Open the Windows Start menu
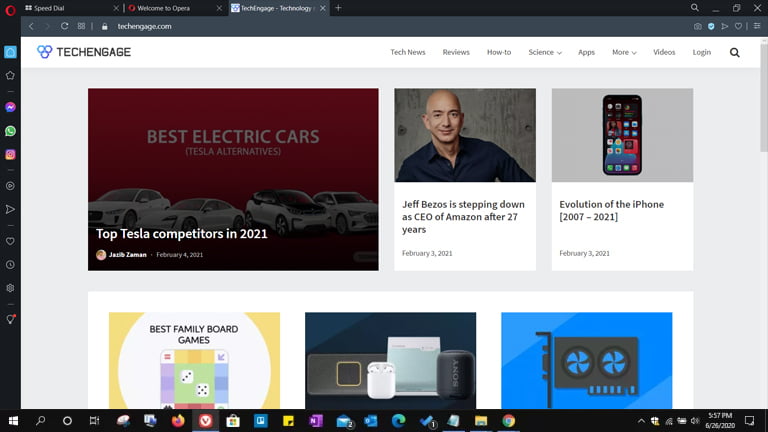Viewport: 768px width, 432px height. tap(13, 421)
